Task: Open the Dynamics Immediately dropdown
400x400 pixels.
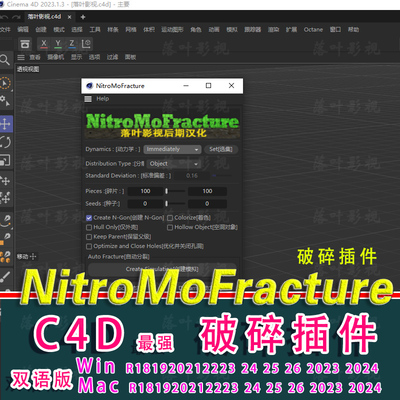Action: (x=172, y=149)
